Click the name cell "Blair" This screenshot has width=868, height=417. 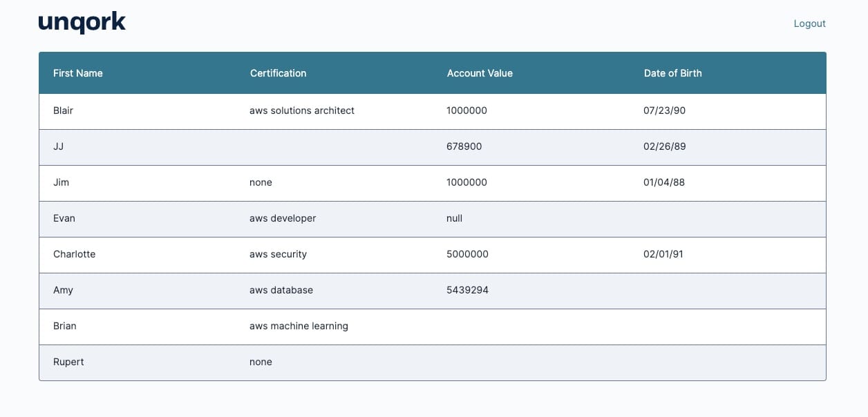(63, 110)
